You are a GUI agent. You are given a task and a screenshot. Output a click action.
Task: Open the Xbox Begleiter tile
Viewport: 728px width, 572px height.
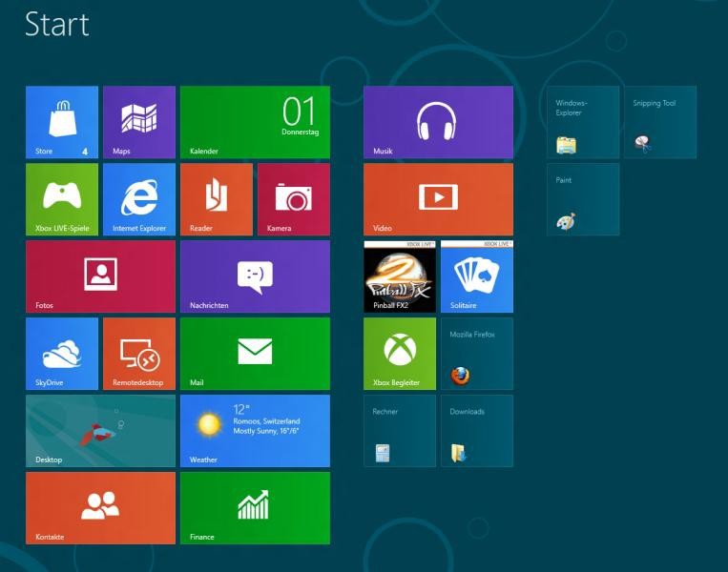[400, 354]
